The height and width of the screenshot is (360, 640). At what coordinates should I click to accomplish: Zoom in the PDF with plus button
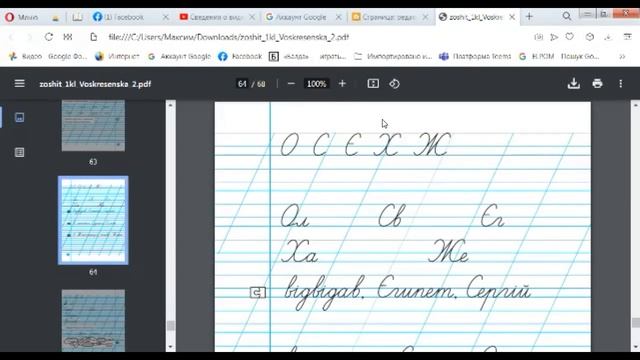pos(342,84)
